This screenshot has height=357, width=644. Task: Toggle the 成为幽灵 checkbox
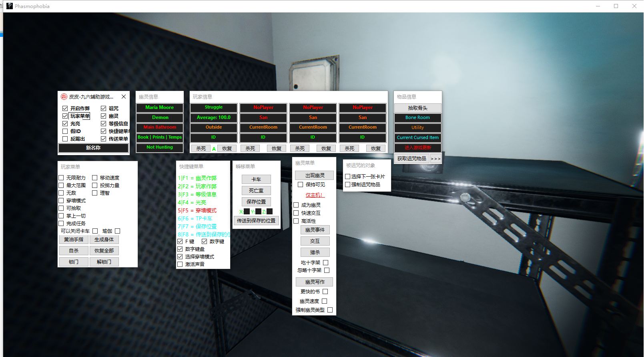[x=296, y=205]
